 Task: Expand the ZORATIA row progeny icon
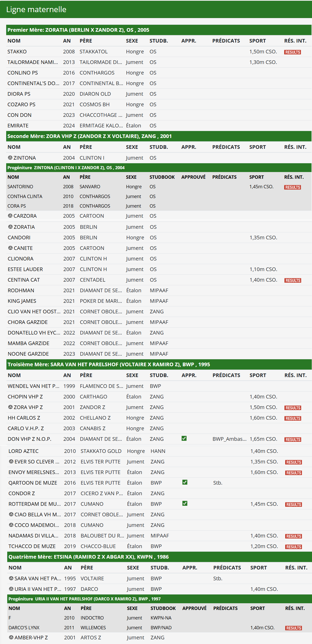tap(10, 227)
